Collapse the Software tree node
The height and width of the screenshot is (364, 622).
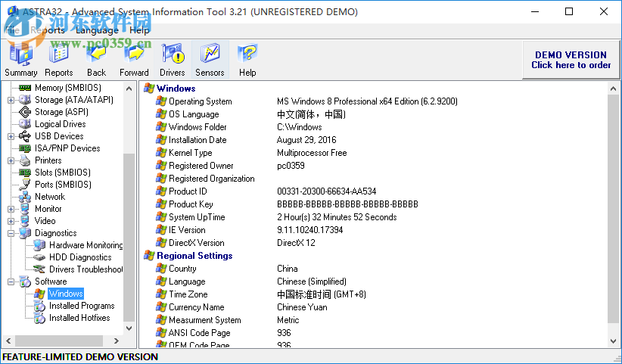click(11, 282)
